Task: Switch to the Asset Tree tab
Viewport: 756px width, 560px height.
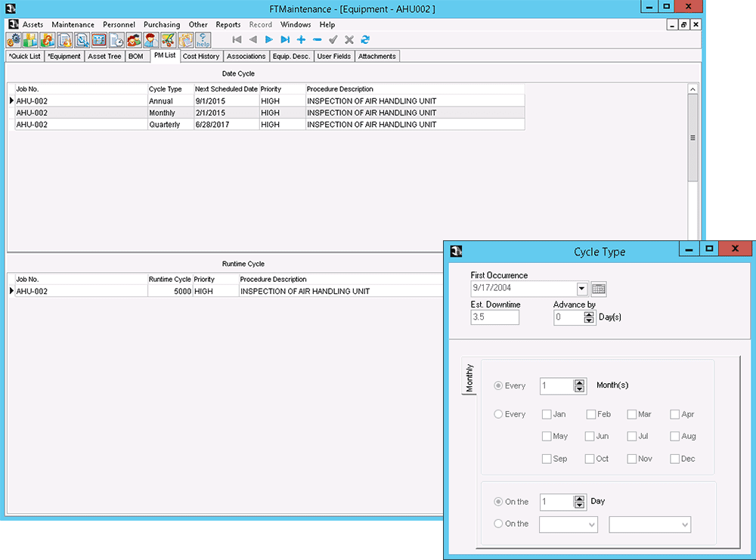Action: pos(104,57)
